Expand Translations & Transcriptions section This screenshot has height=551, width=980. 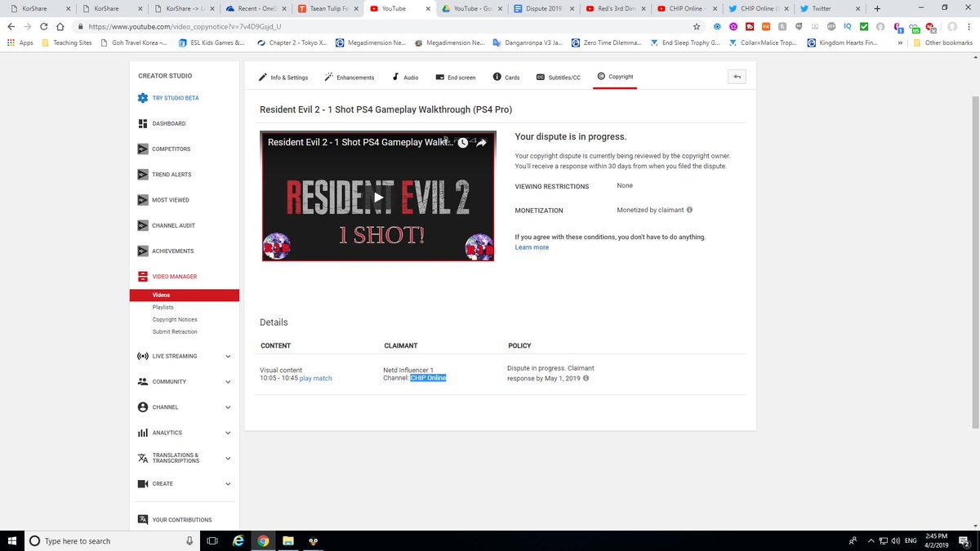pyautogui.click(x=228, y=458)
